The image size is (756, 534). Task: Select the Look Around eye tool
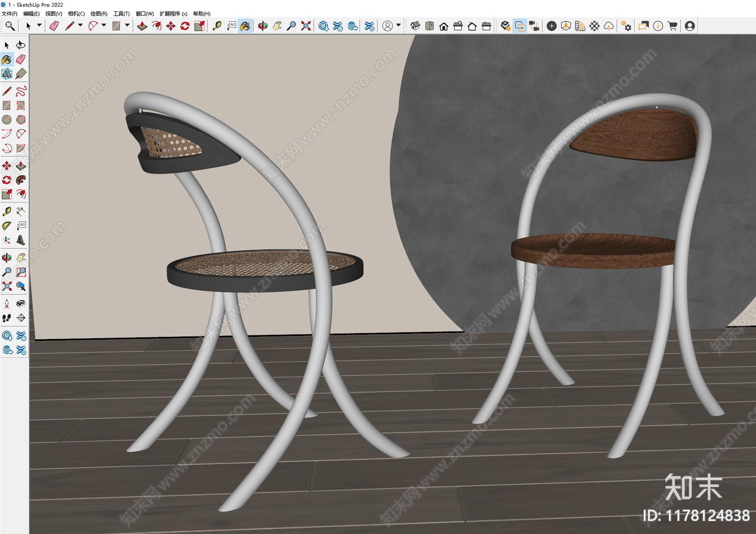[21, 303]
